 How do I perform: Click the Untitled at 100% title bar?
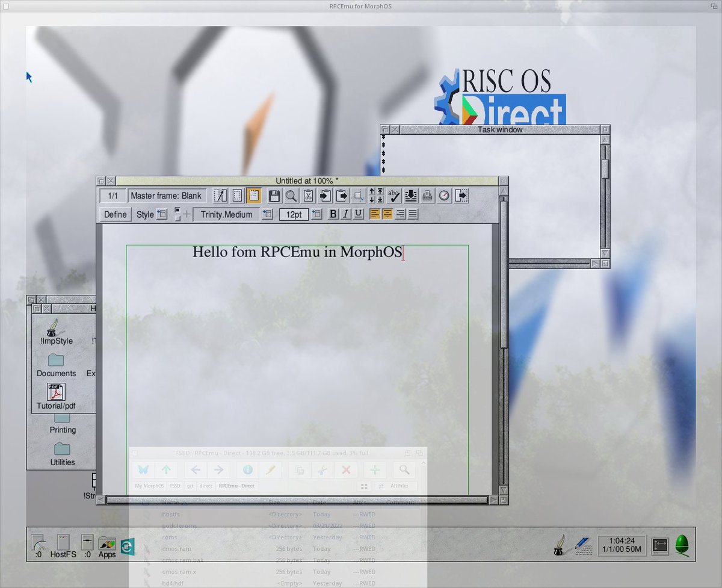pos(307,181)
